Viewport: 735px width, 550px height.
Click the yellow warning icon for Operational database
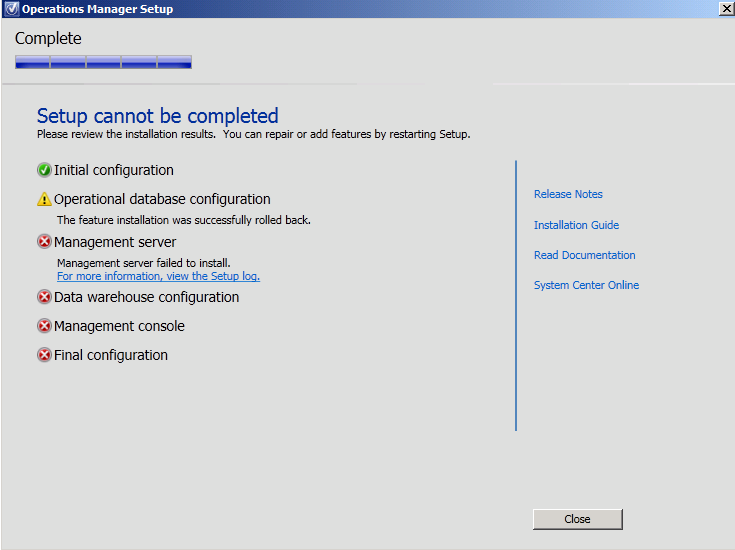coord(44,199)
